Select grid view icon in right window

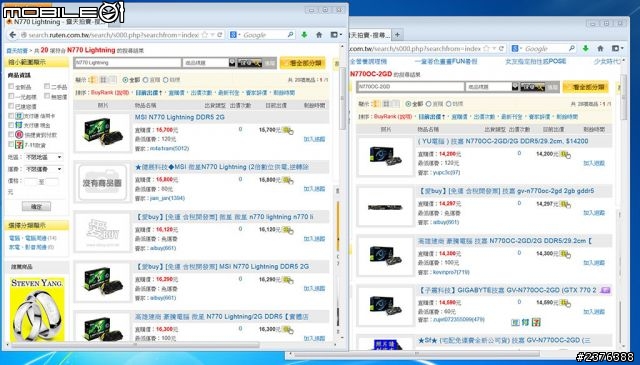pyautogui.click(x=386, y=104)
